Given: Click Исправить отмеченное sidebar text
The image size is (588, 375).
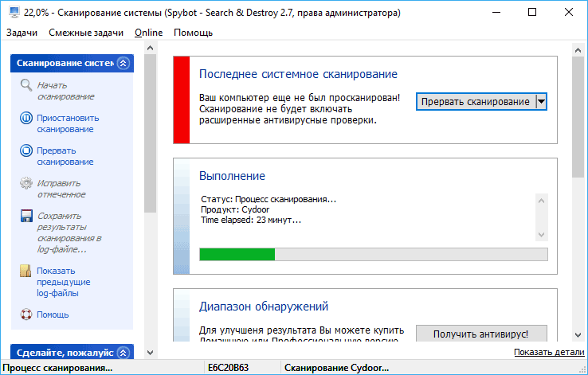Looking at the screenshot, I should click(61, 189).
